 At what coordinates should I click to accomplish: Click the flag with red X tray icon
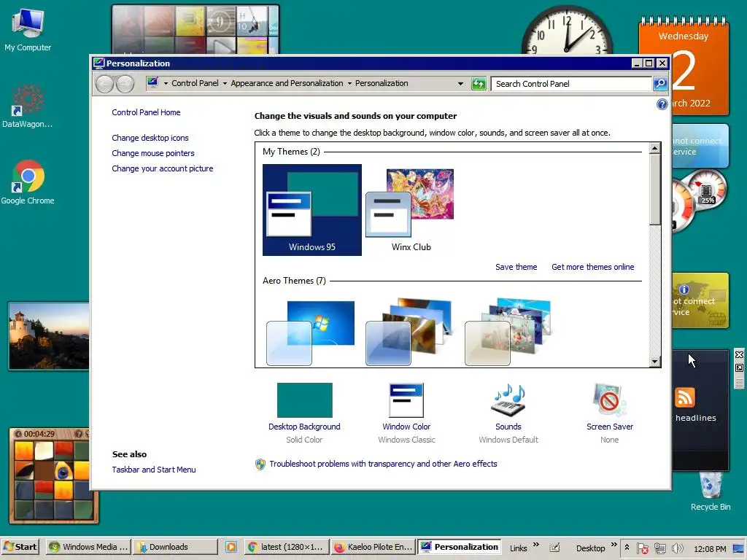tap(642, 548)
